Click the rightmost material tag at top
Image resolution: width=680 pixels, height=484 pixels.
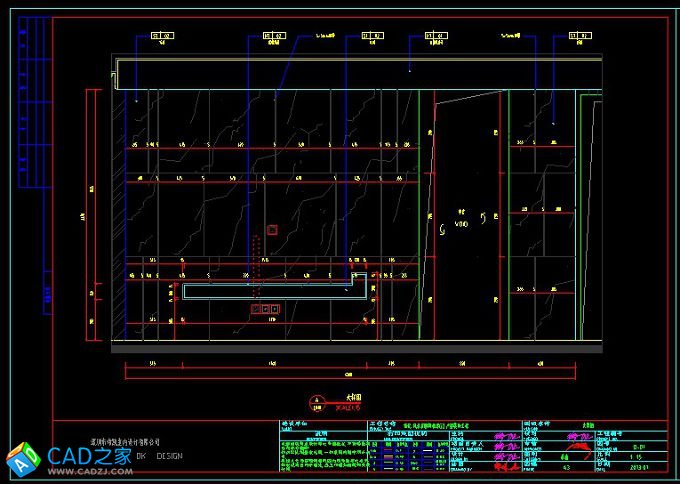click(577, 37)
